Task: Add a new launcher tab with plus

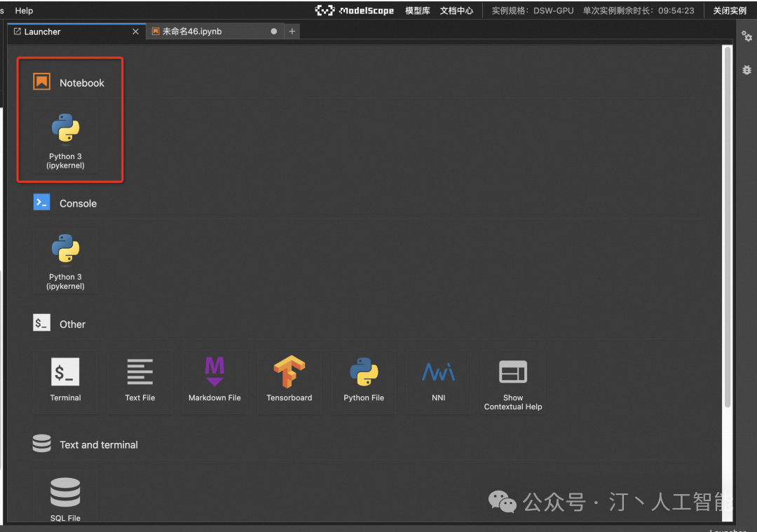Action: point(292,32)
